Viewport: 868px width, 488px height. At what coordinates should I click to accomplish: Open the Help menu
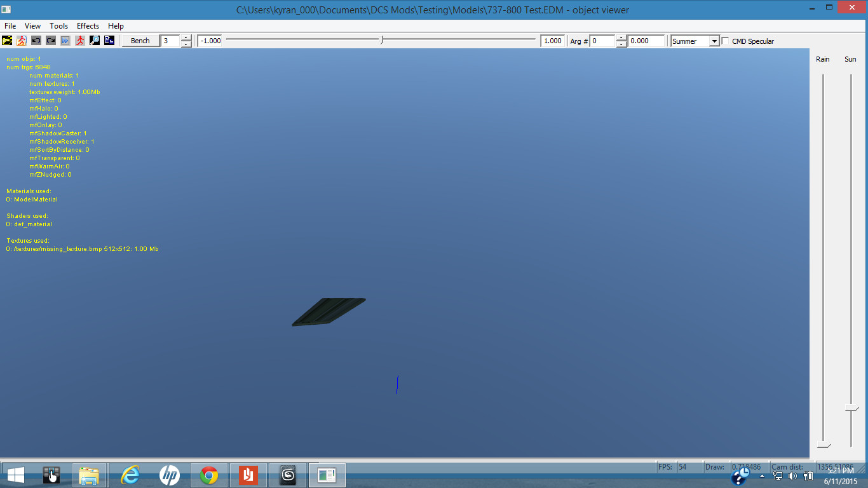[x=116, y=26]
